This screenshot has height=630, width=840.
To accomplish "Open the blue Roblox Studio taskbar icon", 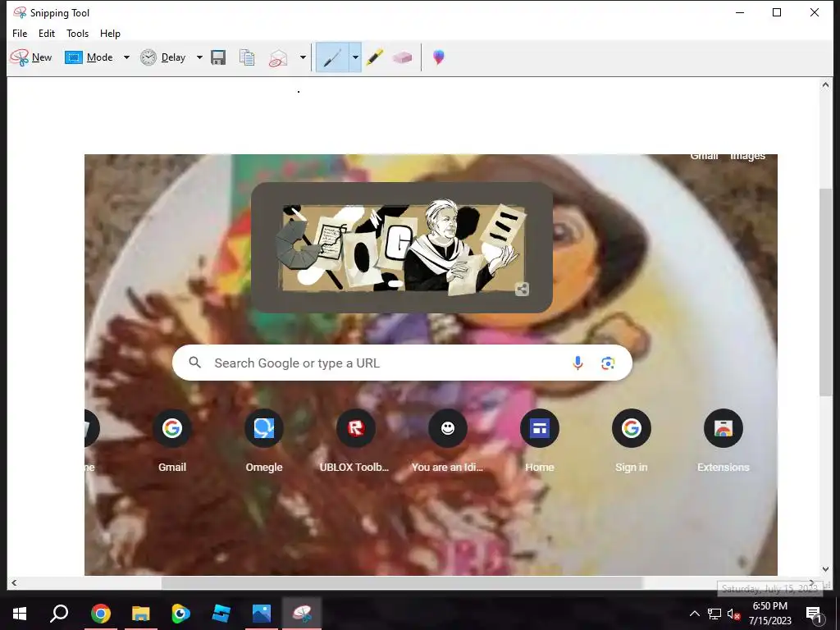I will pyautogui.click(x=221, y=614).
